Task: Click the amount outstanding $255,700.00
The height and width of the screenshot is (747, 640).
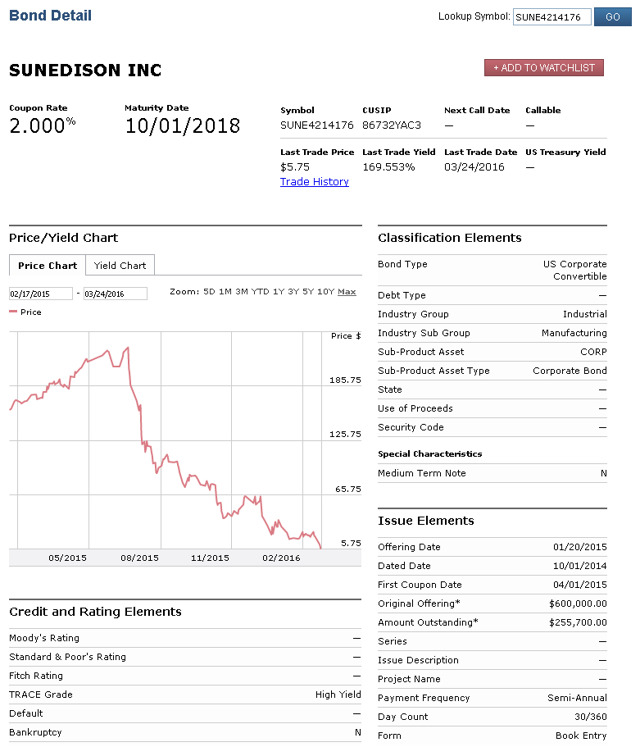Action: click(x=578, y=622)
